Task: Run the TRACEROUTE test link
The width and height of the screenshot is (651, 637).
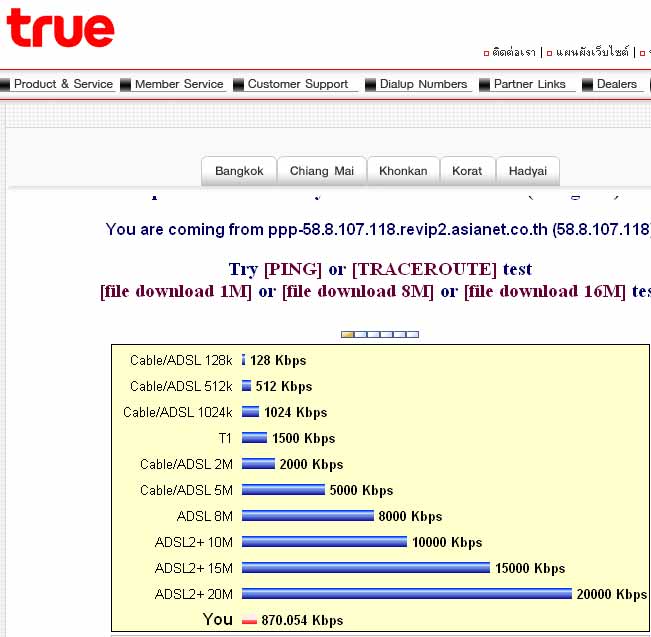Action: [424, 269]
